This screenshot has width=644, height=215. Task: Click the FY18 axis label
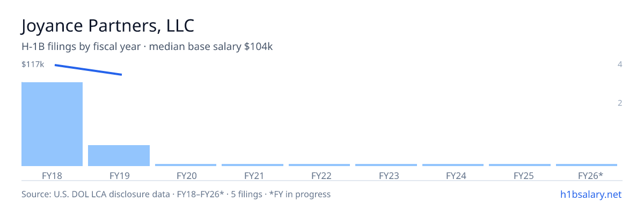pyautogui.click(x=52, y=175)
